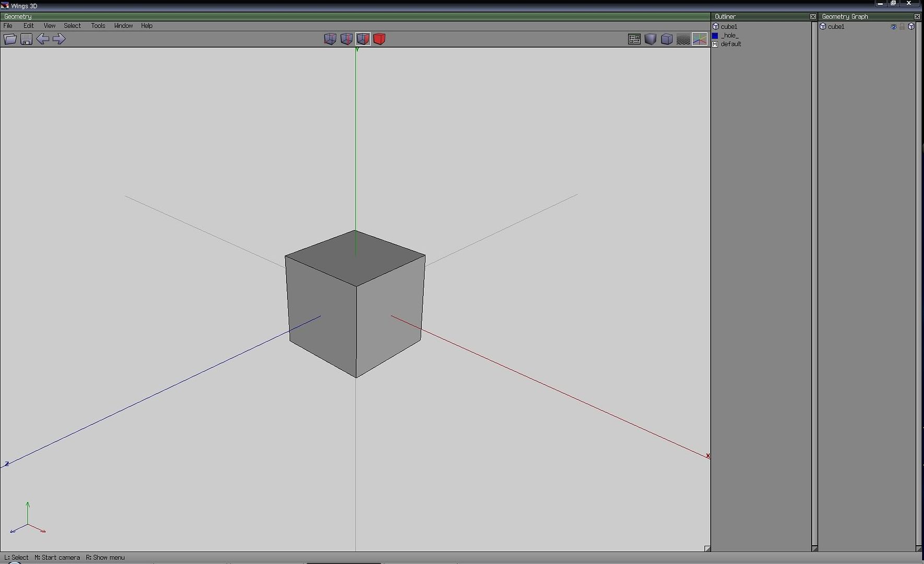This screenshot has height=564, width=924.
Task: Click the Redo right arrow icon
Action: click(x=59, y=39)
